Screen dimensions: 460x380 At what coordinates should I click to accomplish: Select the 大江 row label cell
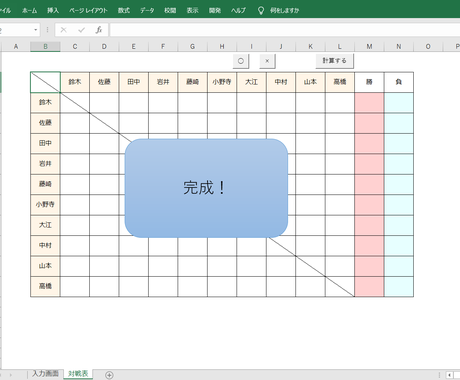(45, 225)
